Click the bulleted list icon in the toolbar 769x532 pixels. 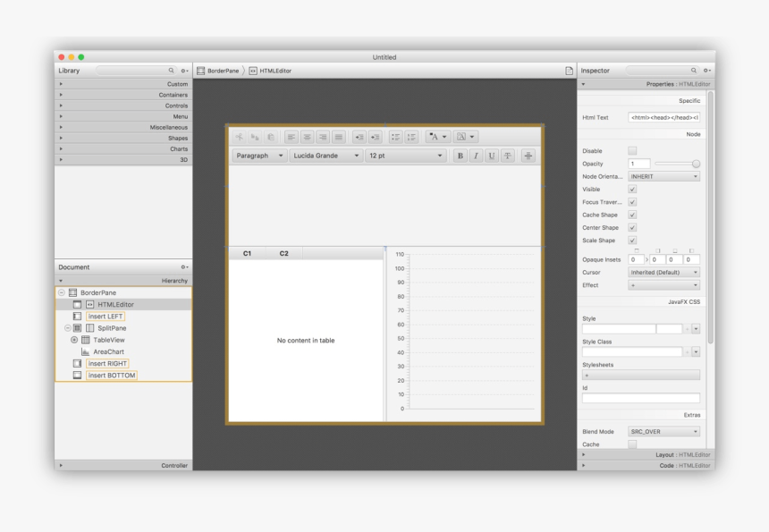click(395, 136)
